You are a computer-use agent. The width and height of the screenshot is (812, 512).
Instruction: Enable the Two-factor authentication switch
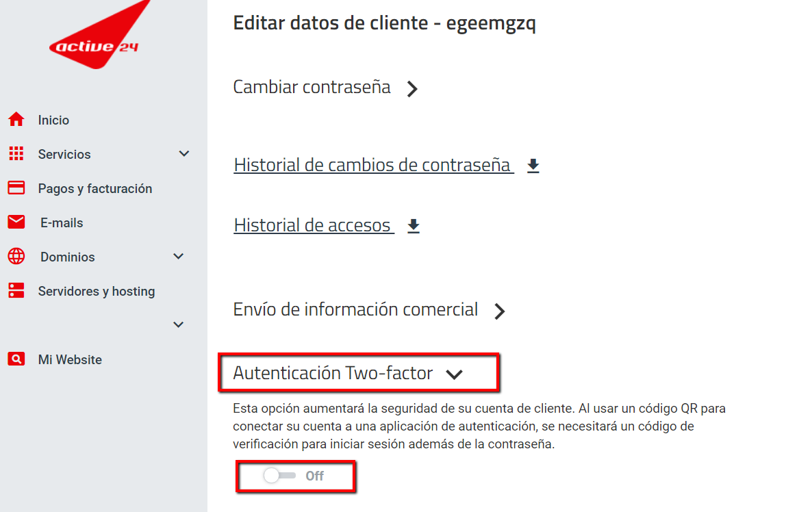point(280,476)
